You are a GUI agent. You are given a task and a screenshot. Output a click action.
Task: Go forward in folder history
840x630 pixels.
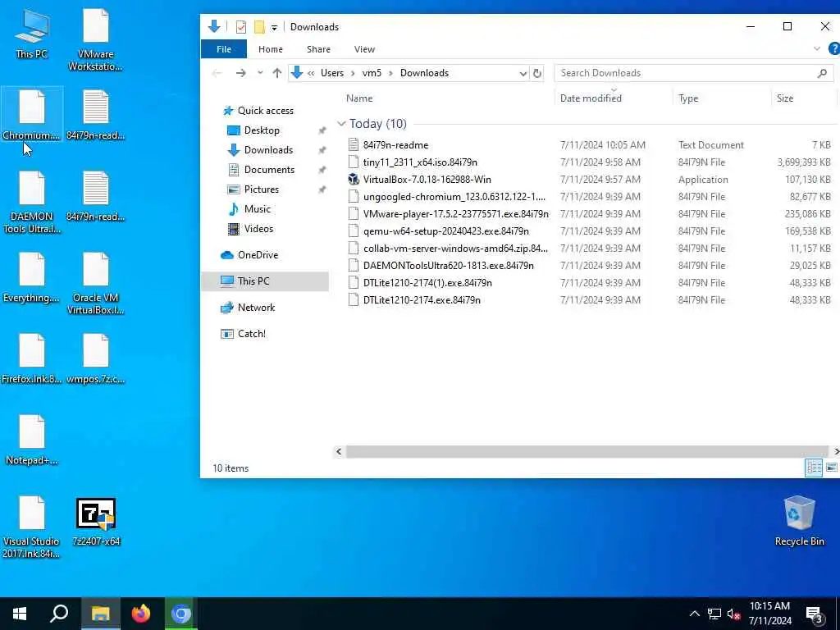coord(241,73)
